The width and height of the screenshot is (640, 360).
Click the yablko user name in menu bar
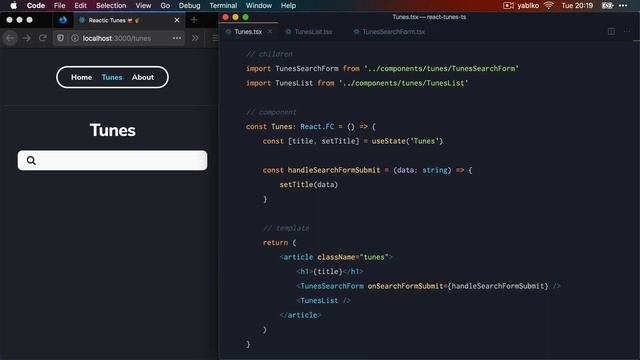(x=528, y=5)
